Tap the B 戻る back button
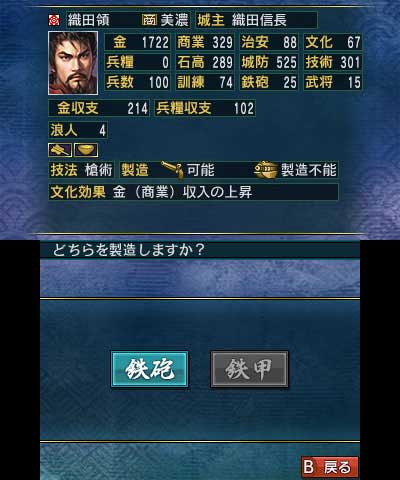This screenshot has height=480, width=400. pyautogui.click(x=330, y=467)
